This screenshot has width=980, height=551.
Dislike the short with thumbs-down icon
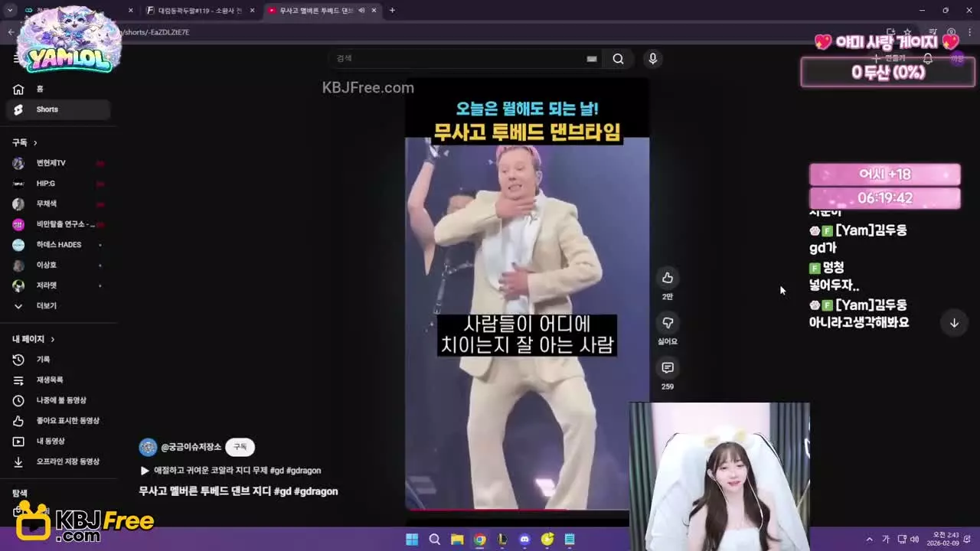coord(668,323)
